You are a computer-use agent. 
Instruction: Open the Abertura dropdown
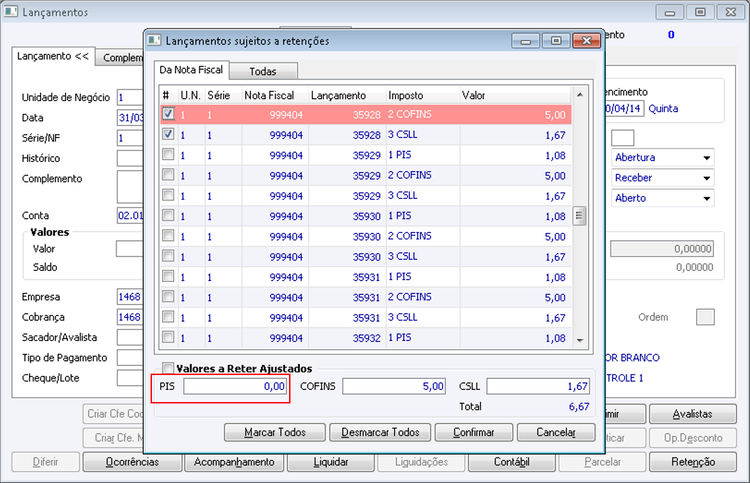pos(706,158)
